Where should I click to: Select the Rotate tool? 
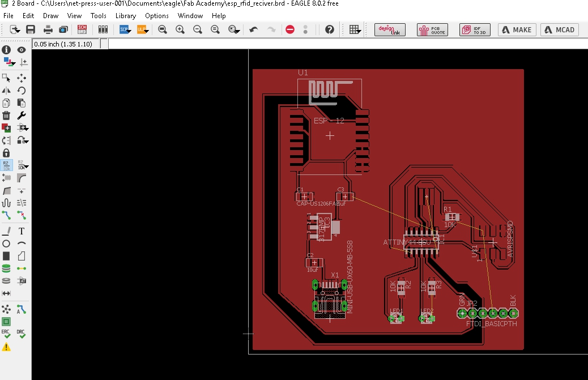pyautogui.click(x=22, y=90)
